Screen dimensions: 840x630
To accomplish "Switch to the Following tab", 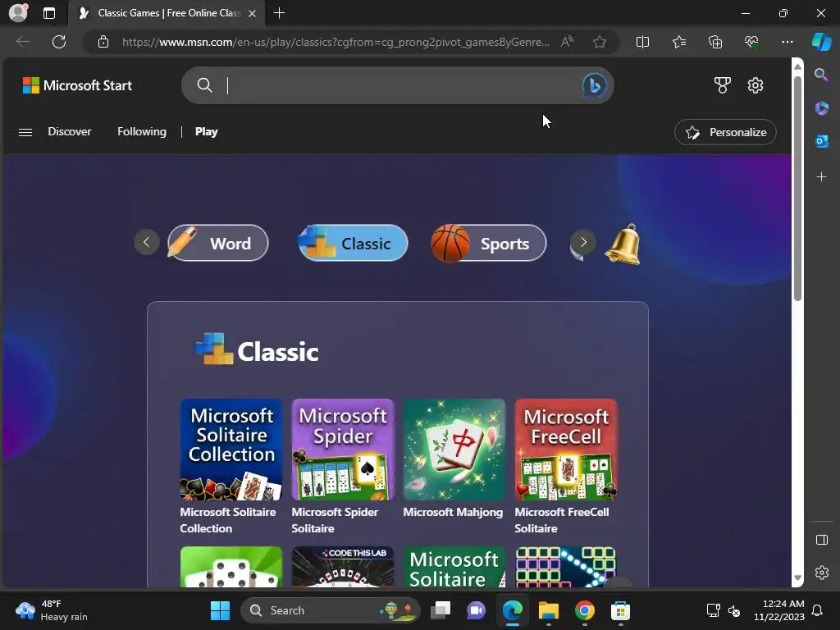I will tap(142, 132).
